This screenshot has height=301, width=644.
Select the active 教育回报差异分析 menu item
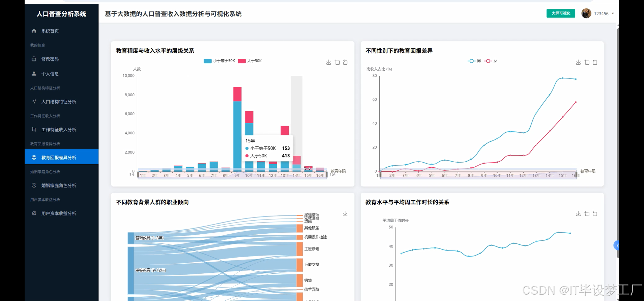pos(61,157)
